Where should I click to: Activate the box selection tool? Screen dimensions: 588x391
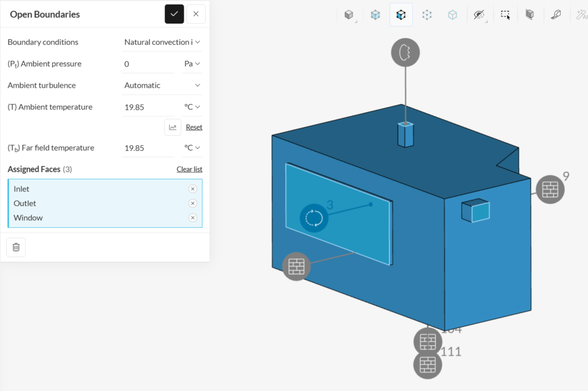coord(505,14)
